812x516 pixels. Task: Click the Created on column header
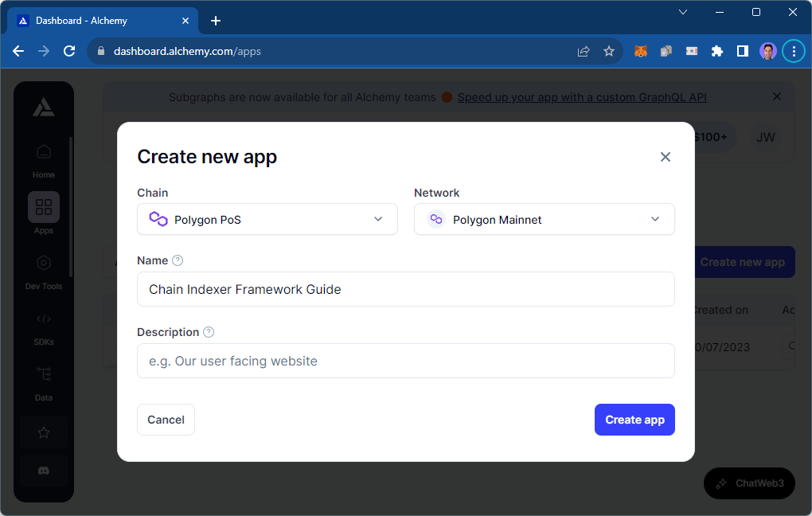click(721, 310)
